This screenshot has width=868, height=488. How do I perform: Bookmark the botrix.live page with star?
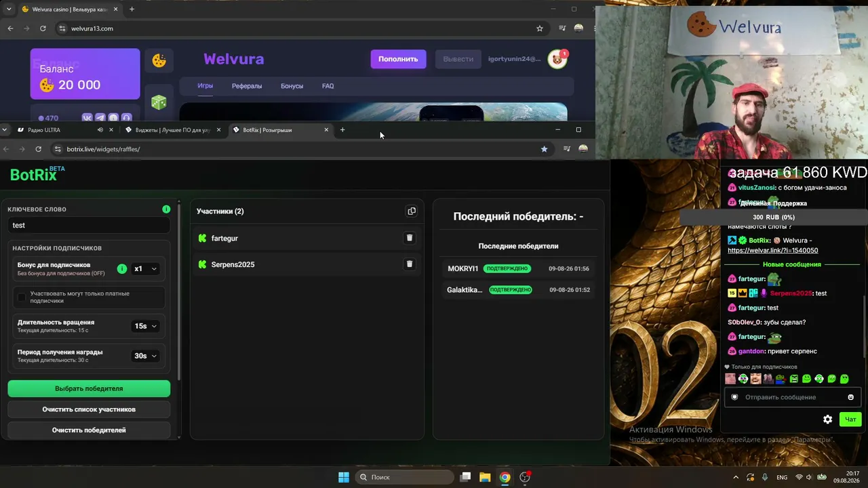click(544, 149)
